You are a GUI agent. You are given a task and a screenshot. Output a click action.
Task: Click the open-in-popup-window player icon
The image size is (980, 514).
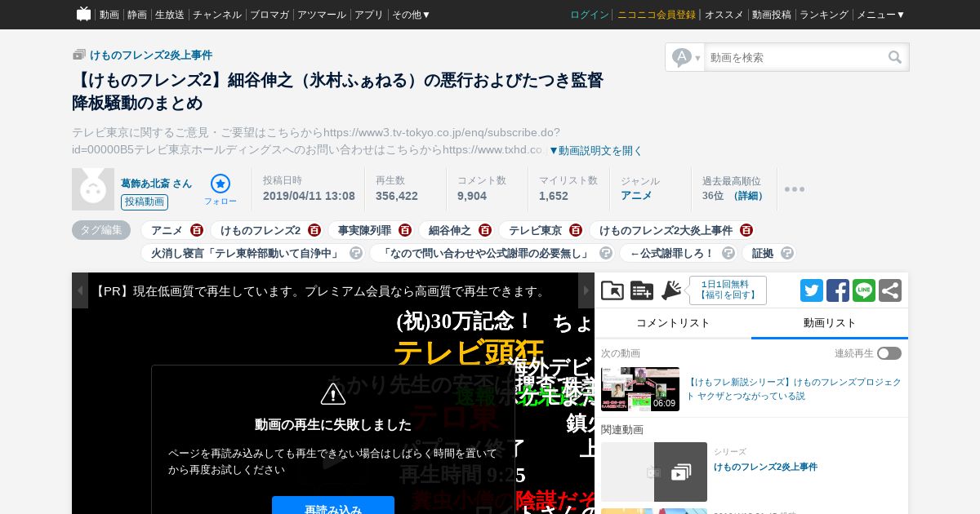(612, 290)
